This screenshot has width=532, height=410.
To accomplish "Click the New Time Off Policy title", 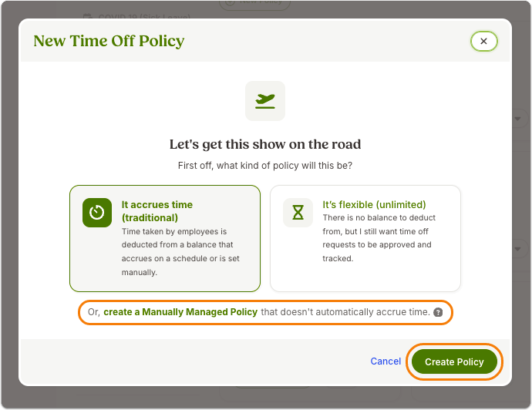I will click(x=109, y=41).
